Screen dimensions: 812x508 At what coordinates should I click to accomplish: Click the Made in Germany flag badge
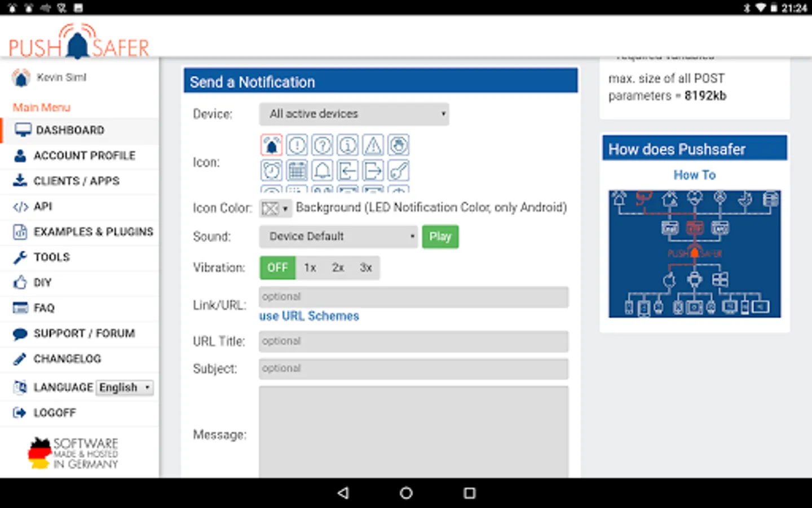click(x=73, y=453)
